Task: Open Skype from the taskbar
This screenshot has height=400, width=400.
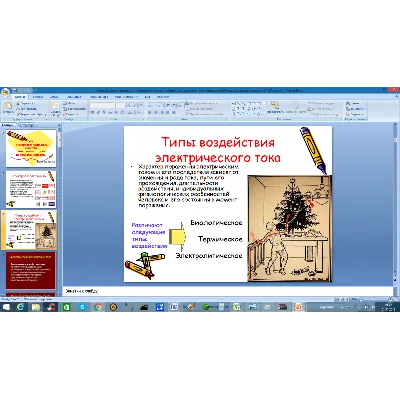Action: (x=82, y=307)
